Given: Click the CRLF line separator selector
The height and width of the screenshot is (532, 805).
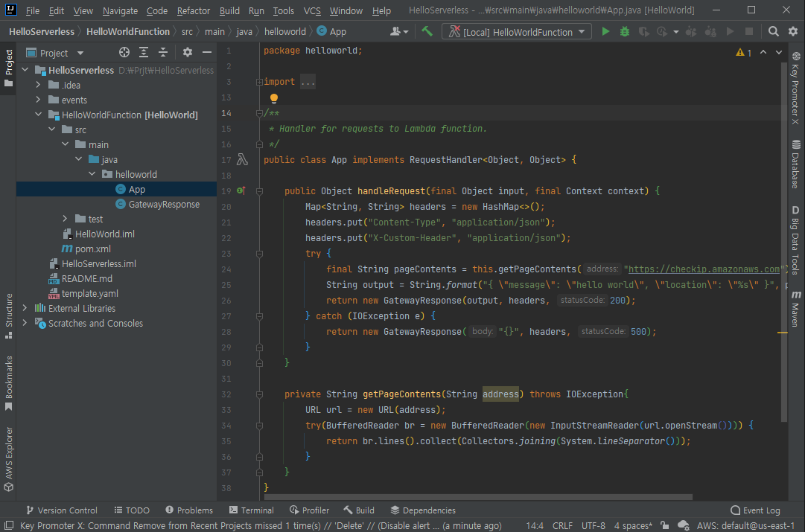Looking at the screenshot, I should tap(562, 525).
